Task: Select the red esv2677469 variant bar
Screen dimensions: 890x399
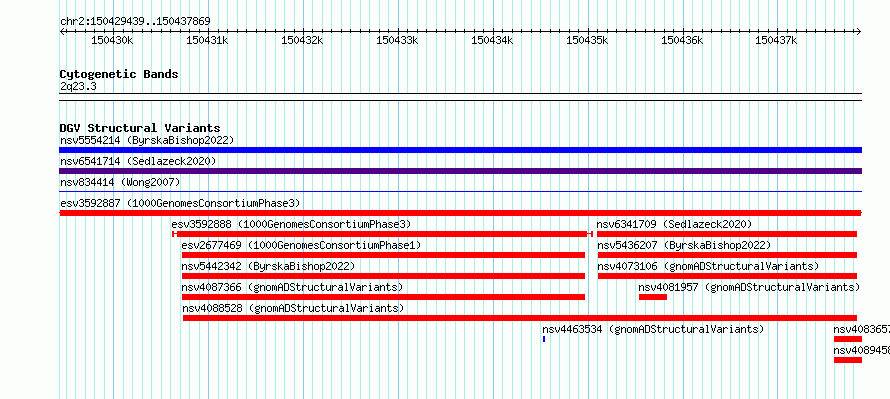Action: point(383,255)
